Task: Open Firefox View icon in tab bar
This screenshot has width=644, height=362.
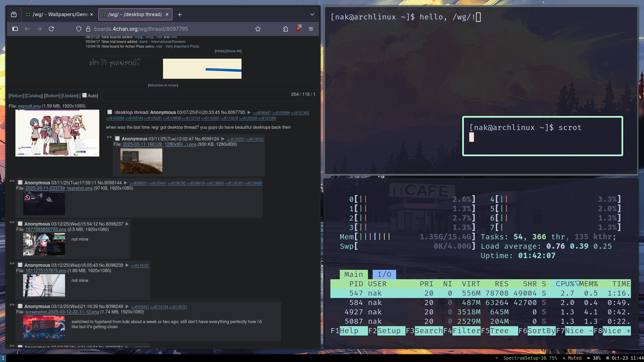Action: pos(14,14)
